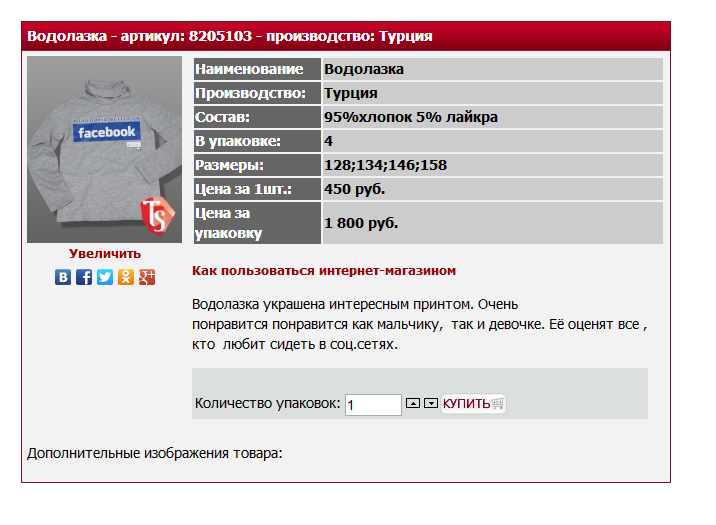Click the Производство: label cell
This screenshot has width=716, height=525.
[258, 93]
